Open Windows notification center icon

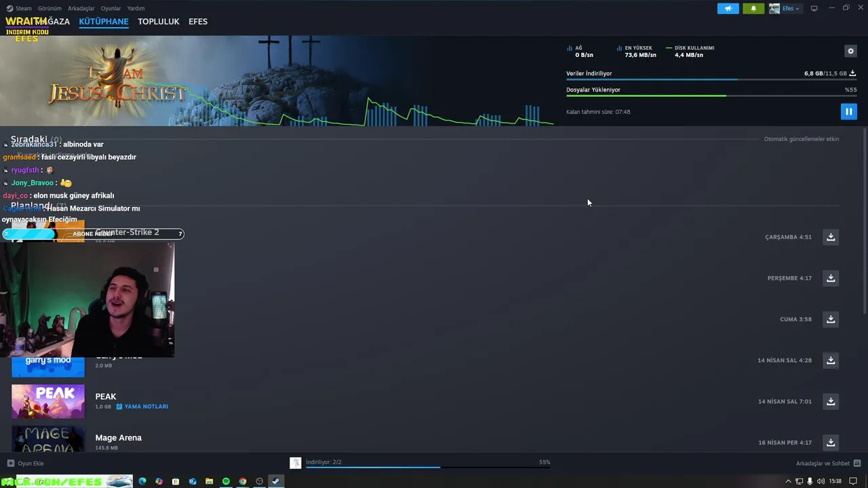point(853,481)
